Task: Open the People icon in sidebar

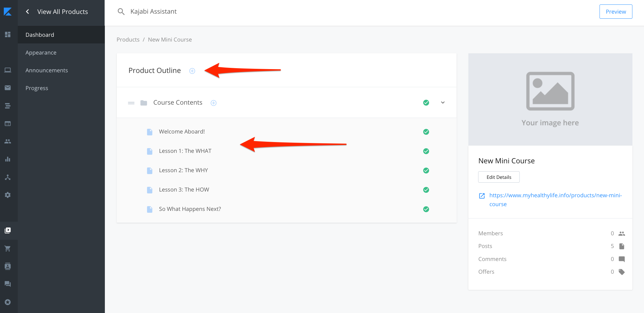Action: 8,141
